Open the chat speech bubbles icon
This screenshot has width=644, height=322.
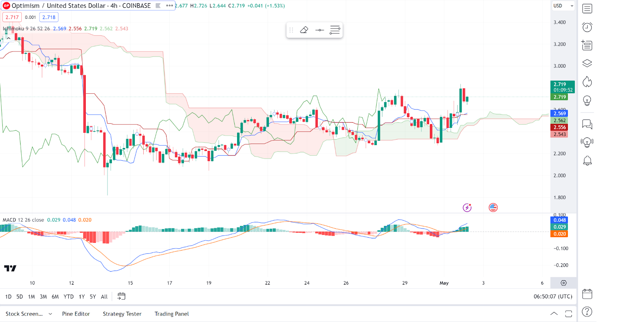(587, 125)
